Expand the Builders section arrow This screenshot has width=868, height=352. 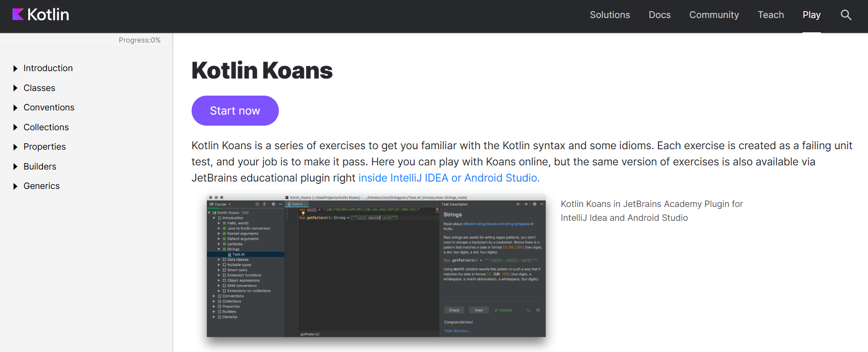15,166
